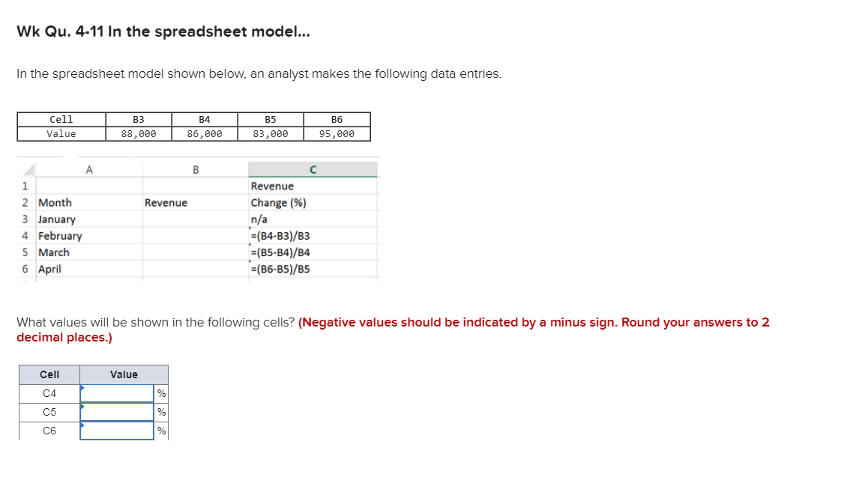
Task: Select column header B in the spreadsheet
Action: pos(196,169)
